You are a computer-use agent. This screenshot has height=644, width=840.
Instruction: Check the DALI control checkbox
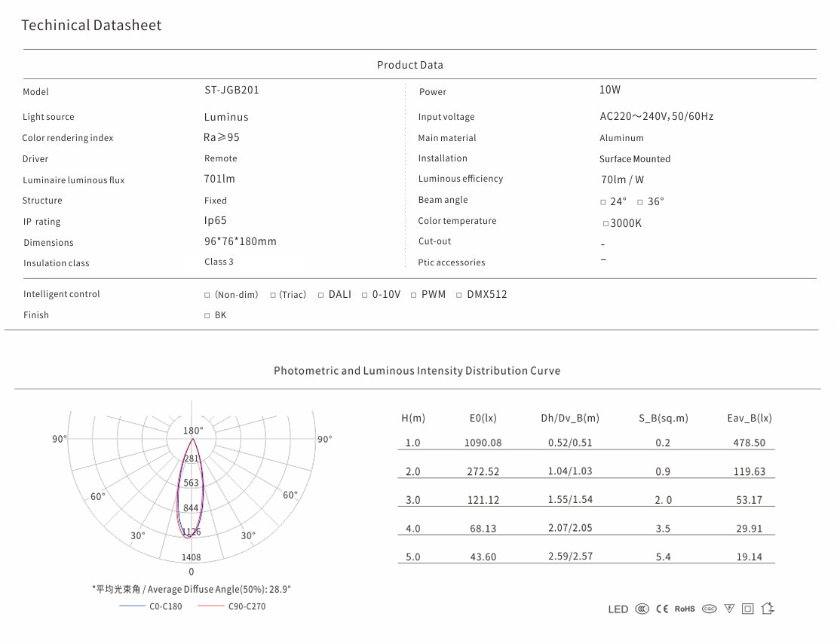pos(320,295)
